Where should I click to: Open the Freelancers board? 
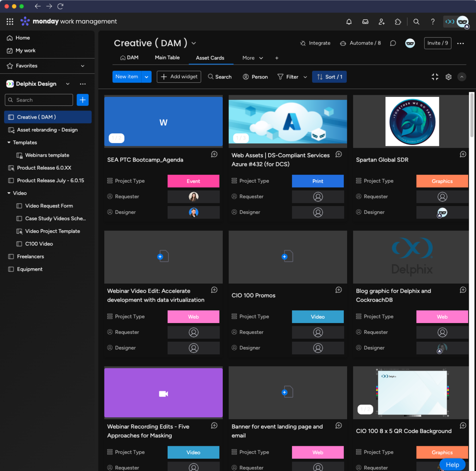tap(31, 256)
